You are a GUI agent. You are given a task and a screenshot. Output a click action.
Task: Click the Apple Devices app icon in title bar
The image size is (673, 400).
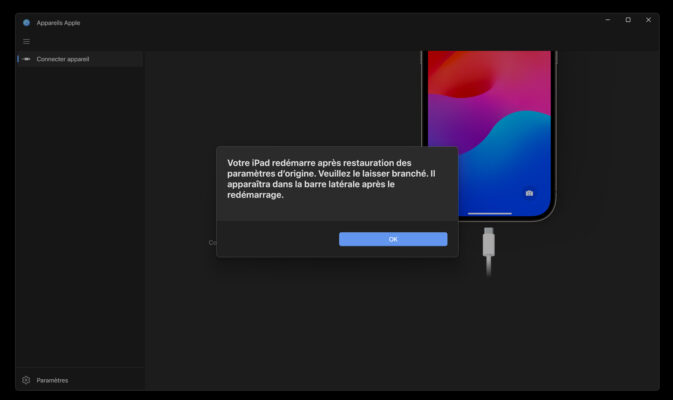point(26,22)
